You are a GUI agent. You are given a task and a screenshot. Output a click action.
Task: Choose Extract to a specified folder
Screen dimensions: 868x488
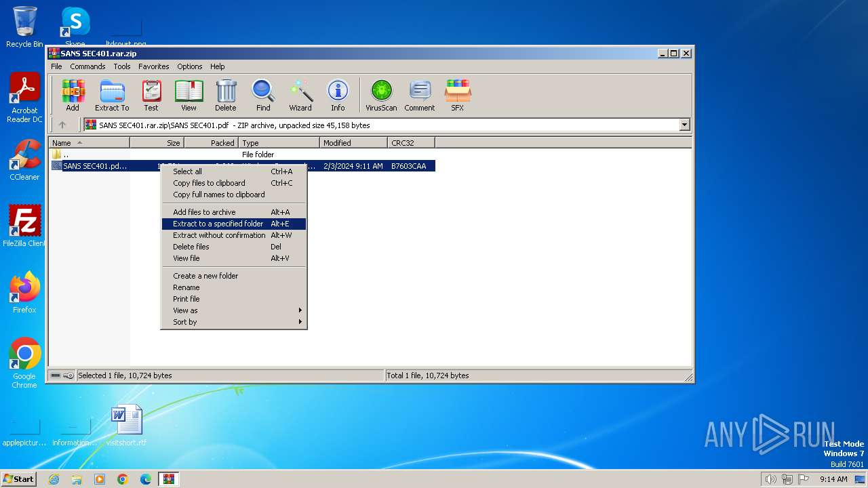[234, 224]
